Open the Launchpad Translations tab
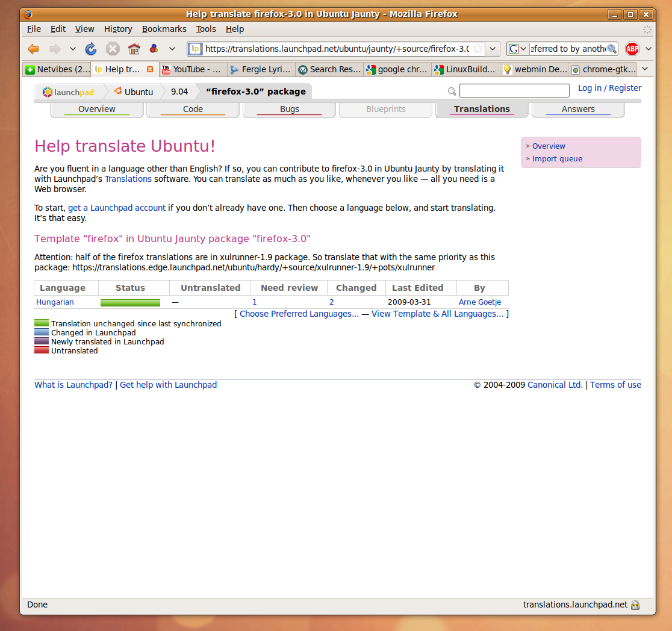 482,110
